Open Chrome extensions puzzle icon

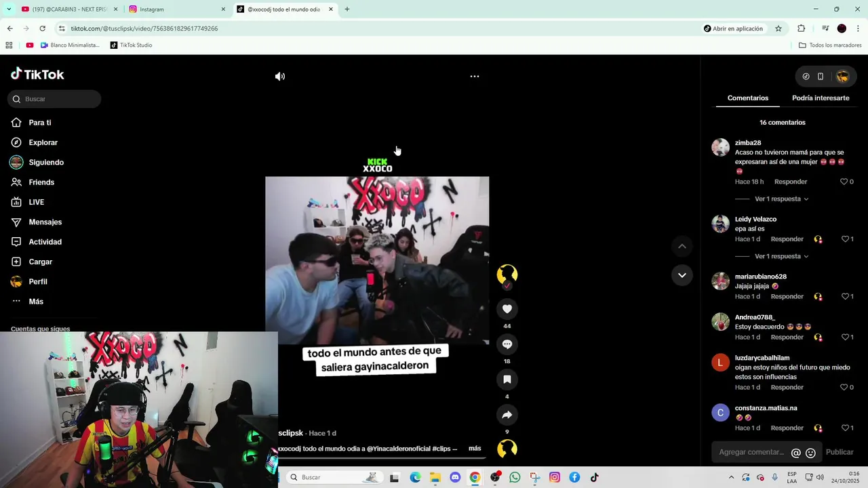tap(802, 28)
